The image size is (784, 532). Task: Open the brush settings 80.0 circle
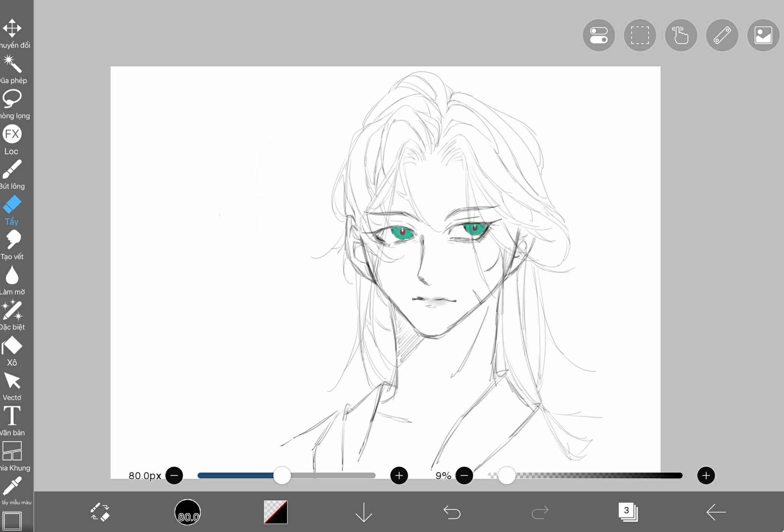[187, 512]
